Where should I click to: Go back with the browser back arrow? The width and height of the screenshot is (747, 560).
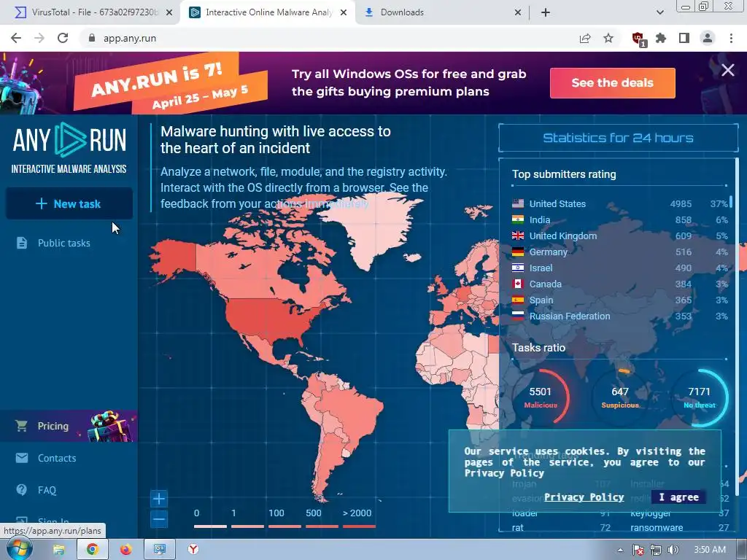point(16,38)
